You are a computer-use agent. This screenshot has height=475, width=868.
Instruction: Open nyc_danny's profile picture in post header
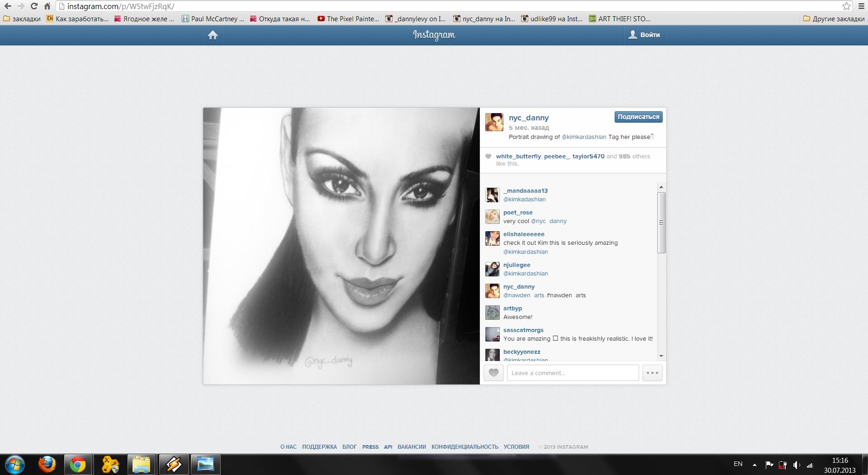pos(494,122)
